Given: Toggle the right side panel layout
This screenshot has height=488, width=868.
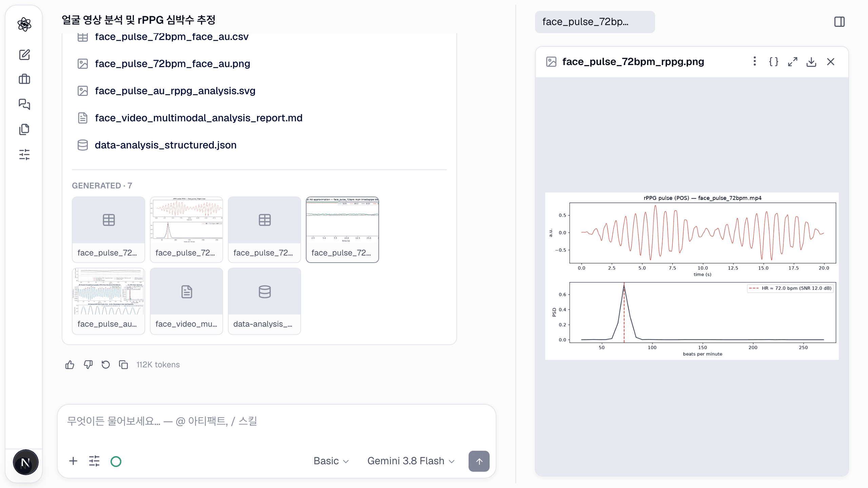Looking at the screenshot, I should click(x=840, y=22).
